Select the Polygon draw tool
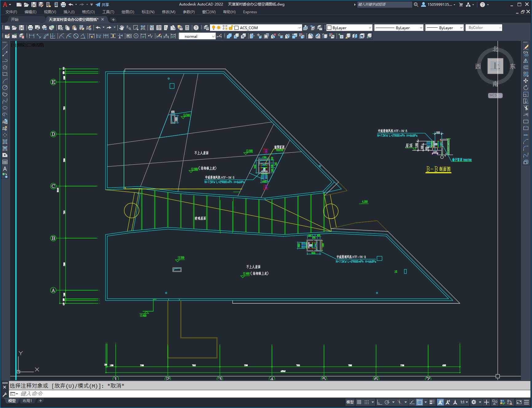The height and width of the screenshot is (408, 532). pyautogui.click(x=5, y=67)
